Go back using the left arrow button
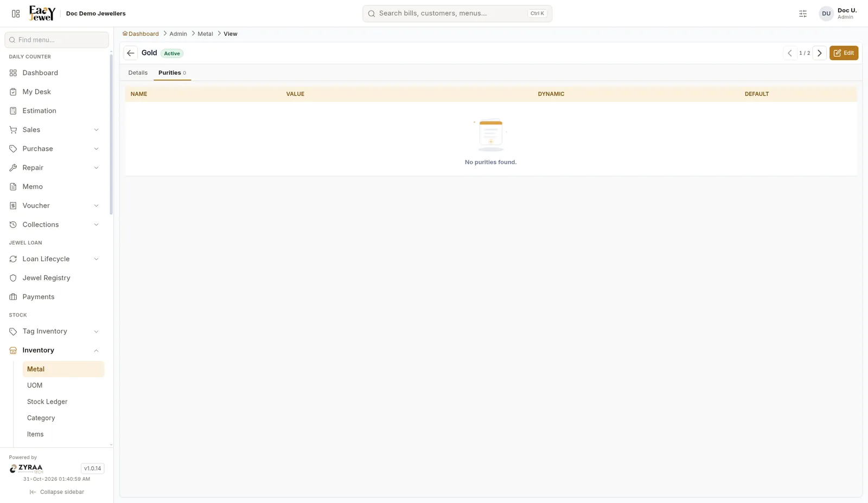 [x=131, y=53]
